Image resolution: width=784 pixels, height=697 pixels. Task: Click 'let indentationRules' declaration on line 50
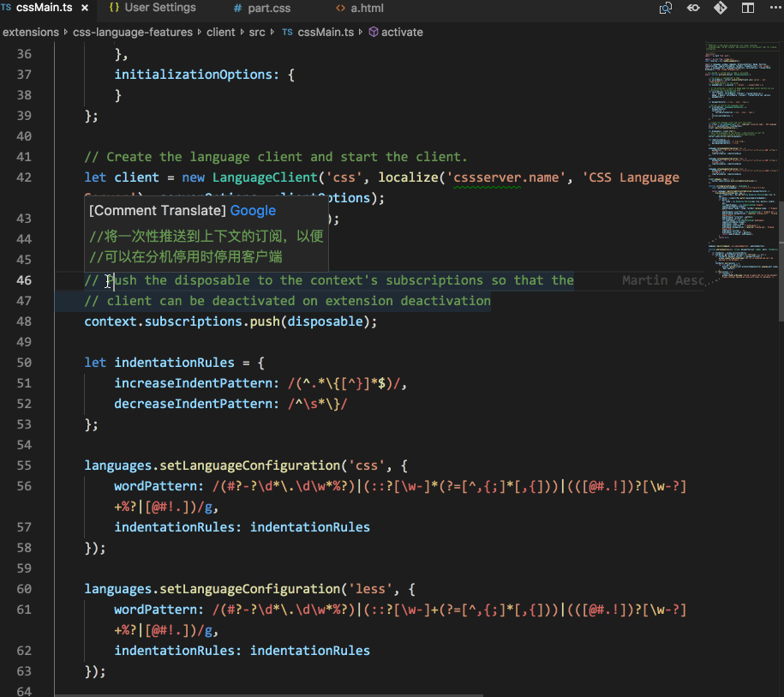click(159, 363)
